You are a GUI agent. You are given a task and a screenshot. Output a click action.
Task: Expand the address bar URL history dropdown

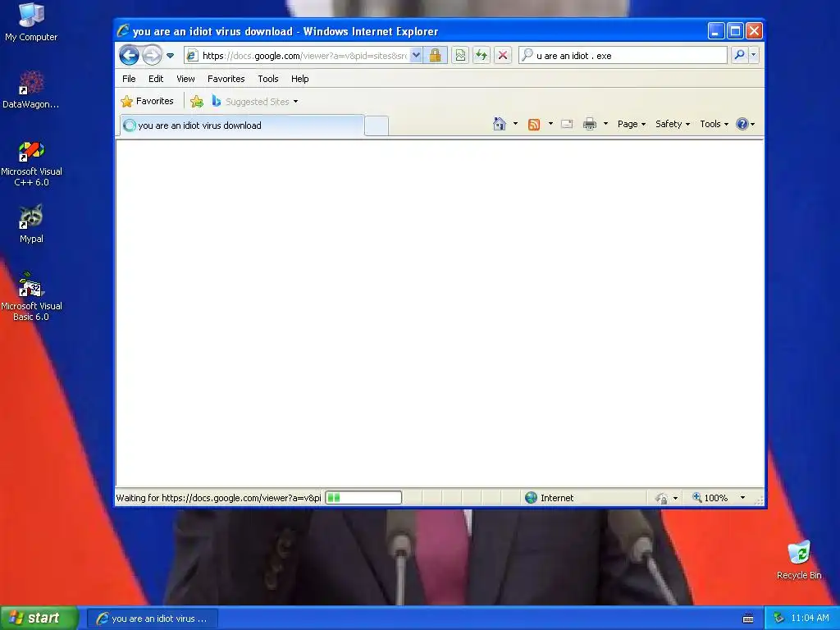[x=416, y=55]
